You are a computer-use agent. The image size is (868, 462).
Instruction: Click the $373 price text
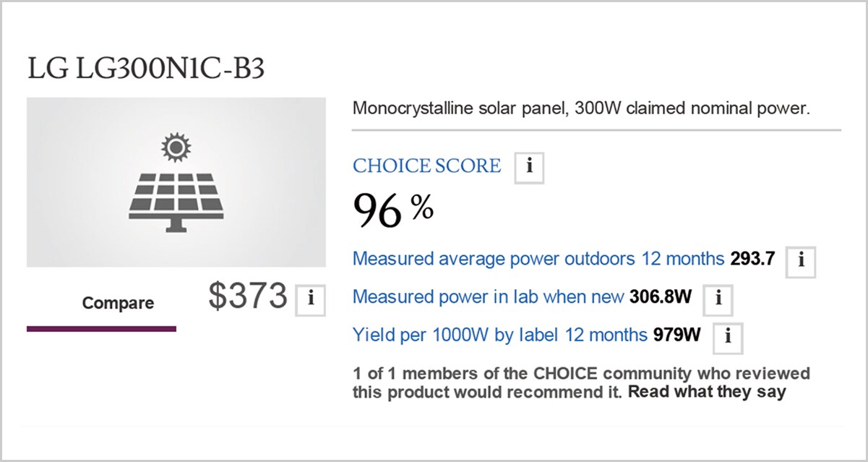(x=248, y=296)
